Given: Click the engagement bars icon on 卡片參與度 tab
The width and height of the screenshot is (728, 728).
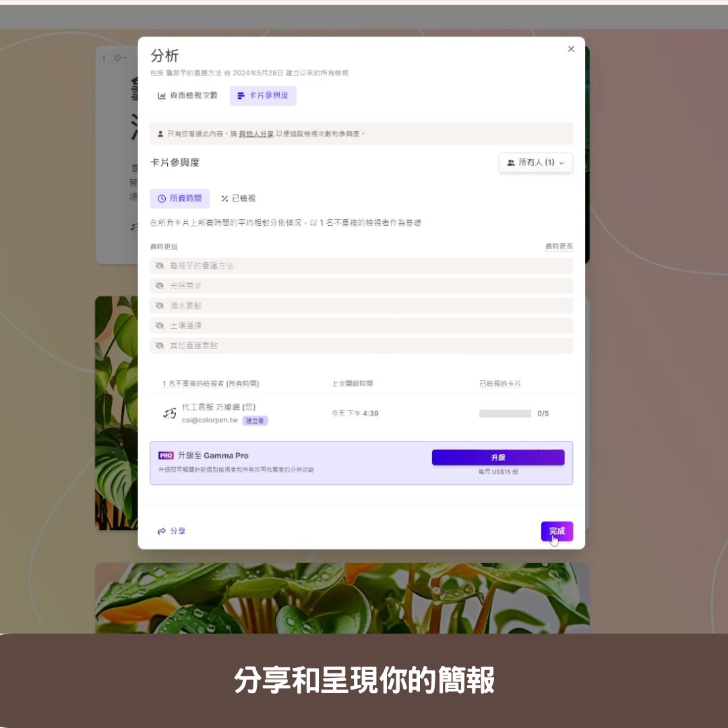Looking at the screenshot, I should 241,96.
